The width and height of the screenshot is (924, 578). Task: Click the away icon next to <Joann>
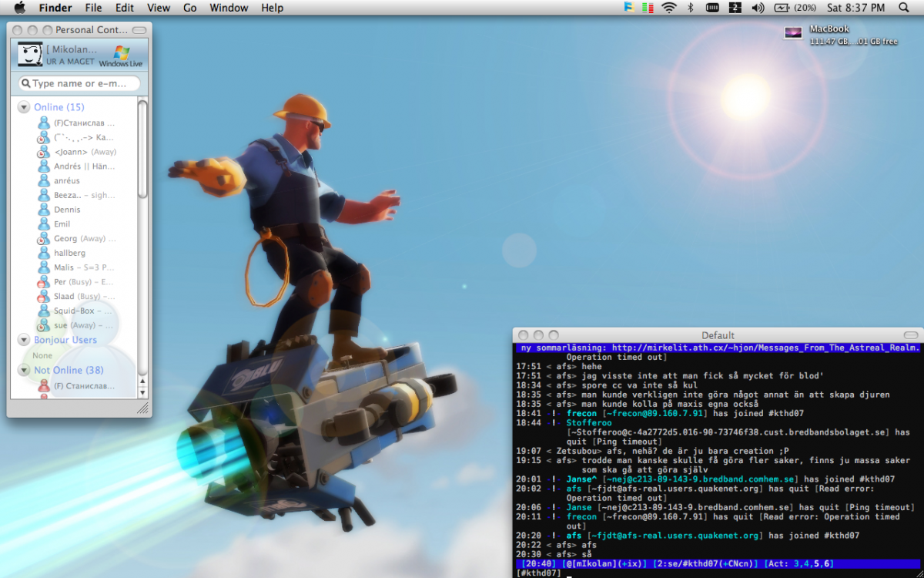point(44,152)
